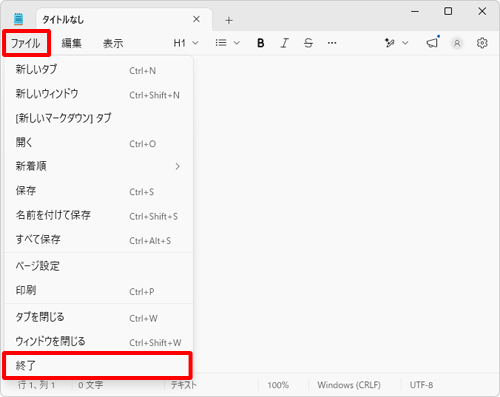500x397 pixels.
Task: Open the 編集 menu
Action: tap(71, 43)
